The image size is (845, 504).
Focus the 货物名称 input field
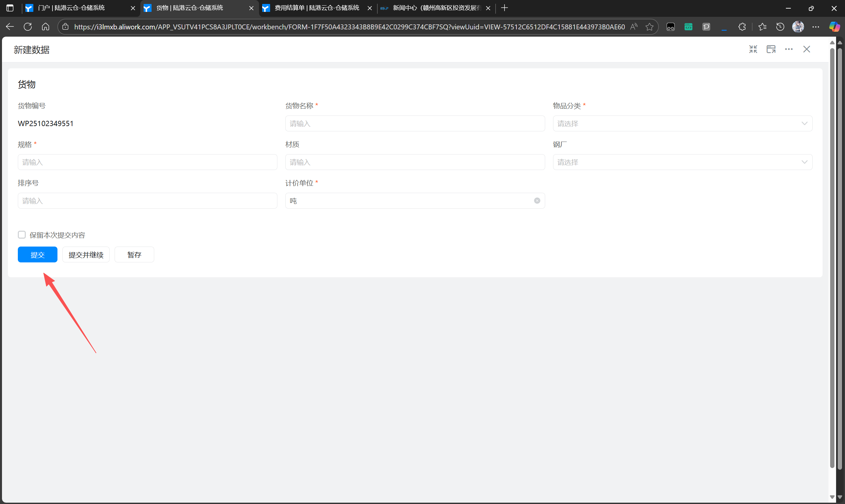pos(414,124)
